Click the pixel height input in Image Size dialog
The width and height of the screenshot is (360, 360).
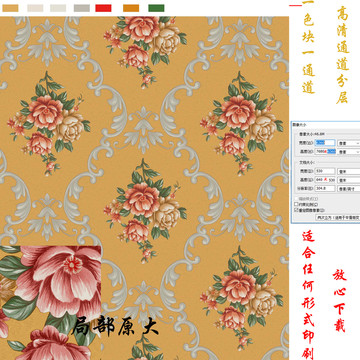[325, 151]
